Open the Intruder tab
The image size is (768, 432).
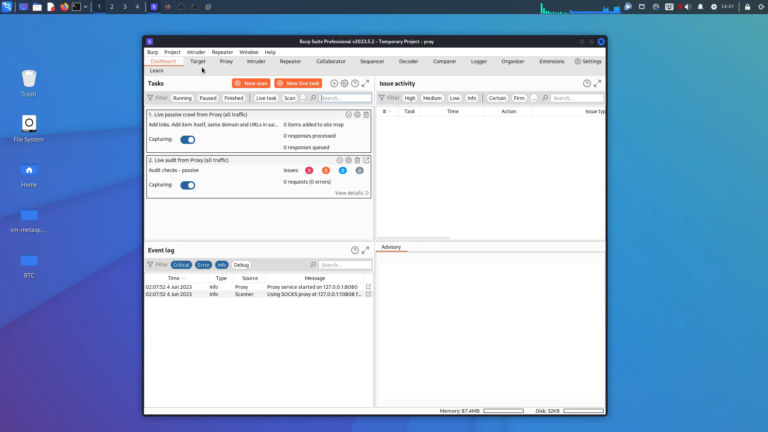[256, 61]
